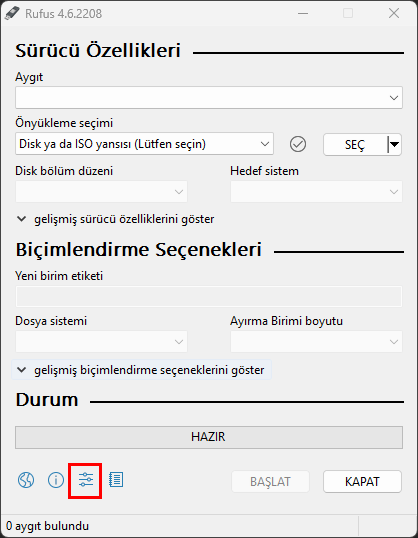Click the Rufus USB drive title icon
418x538 pixels.
(x=12, y=14)
